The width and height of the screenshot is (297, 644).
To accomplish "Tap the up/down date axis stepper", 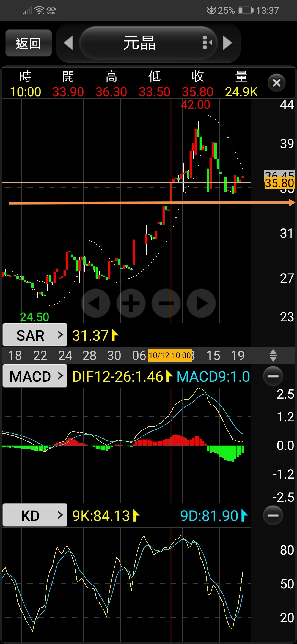I will coord(273,355).
